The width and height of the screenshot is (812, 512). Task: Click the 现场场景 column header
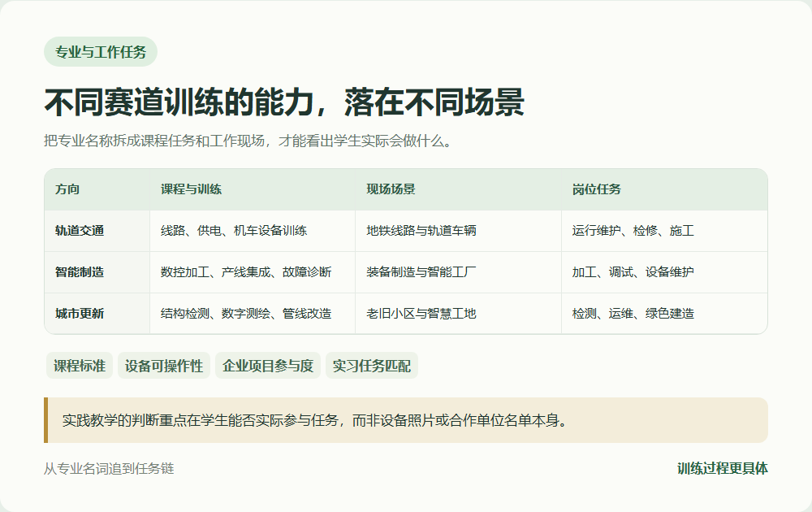click(x=458, y=189)
